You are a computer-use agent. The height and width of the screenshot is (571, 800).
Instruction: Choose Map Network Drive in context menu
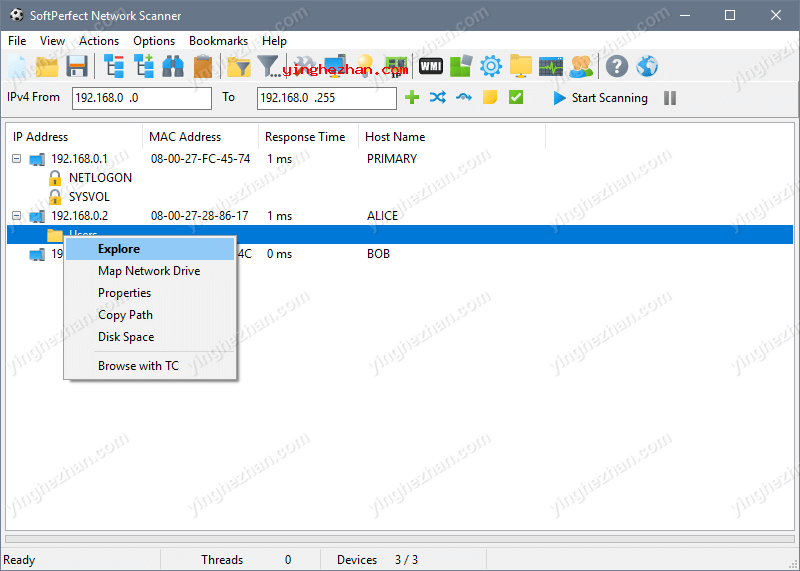[150, 271]
